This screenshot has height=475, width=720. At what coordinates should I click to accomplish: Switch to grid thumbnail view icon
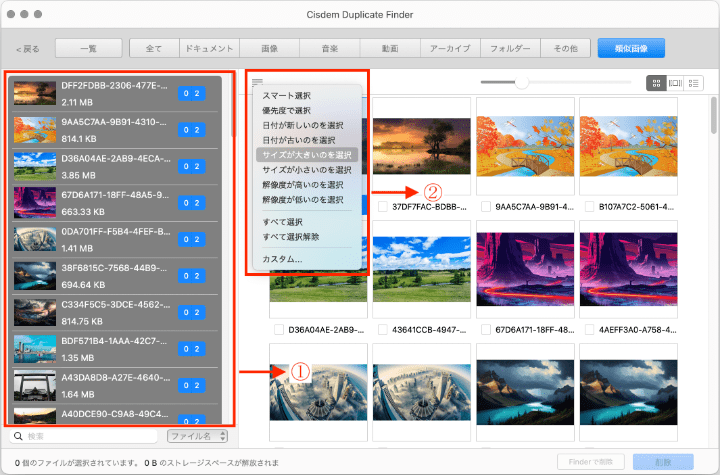point(656,83)
